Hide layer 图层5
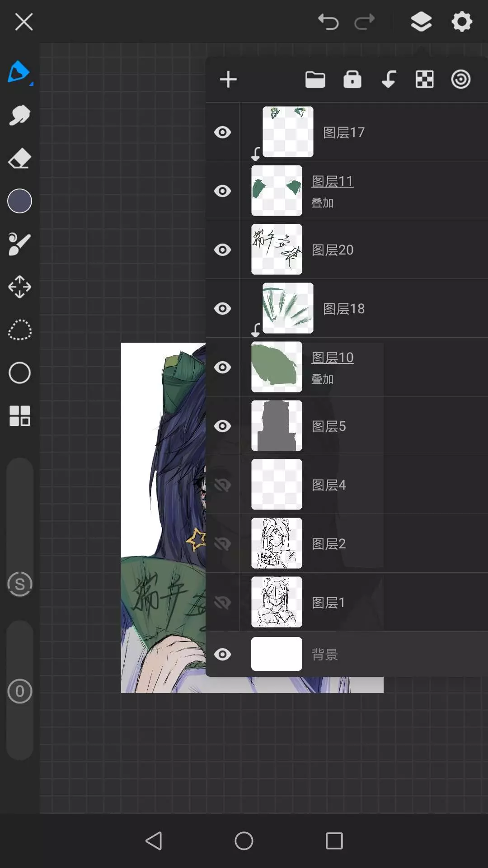 coord(222,426)
